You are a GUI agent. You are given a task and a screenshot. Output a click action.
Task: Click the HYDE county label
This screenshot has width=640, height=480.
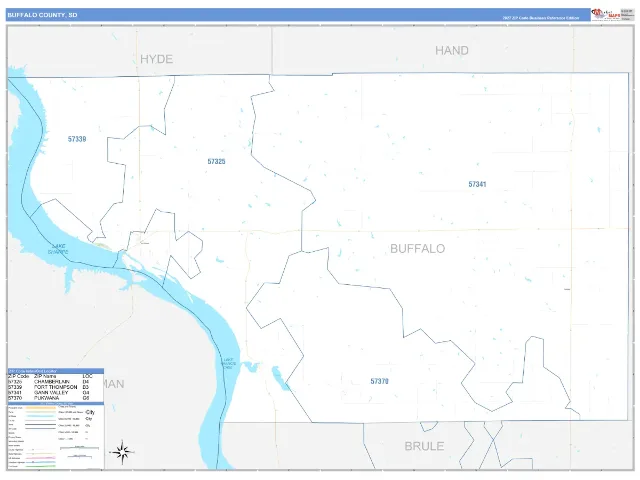157,59
